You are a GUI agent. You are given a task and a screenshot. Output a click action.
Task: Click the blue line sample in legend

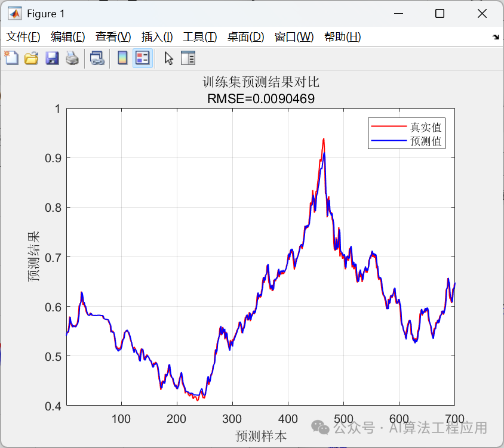(389, 140)
